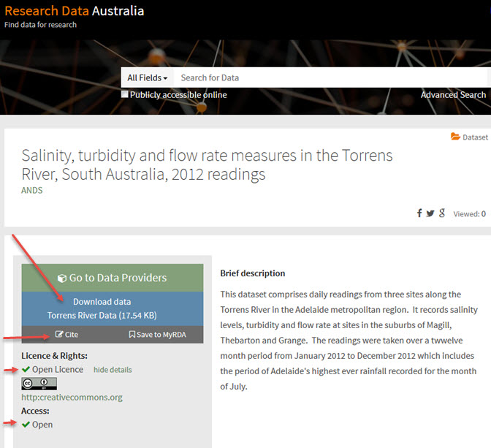Screen dimensions: 491x448
Task: Open the All Fields dropdown
Action: point(147,77)
